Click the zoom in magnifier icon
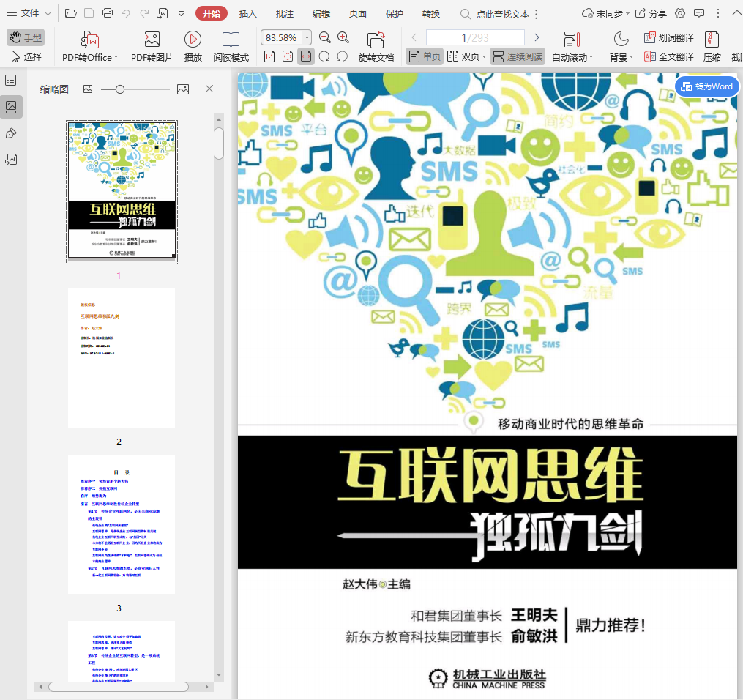 [x=343, y=37]
